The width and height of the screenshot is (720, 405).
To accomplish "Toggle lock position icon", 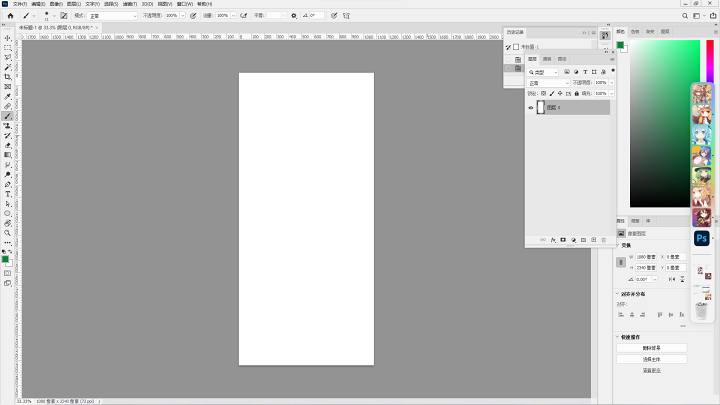I will (560, 93).
